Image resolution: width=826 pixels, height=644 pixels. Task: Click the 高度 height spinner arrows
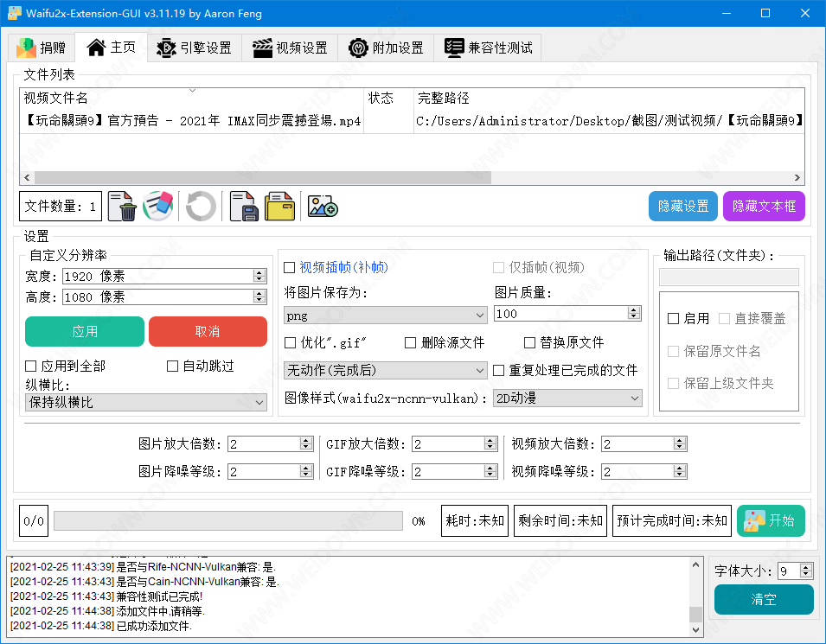[x=259, y=297]
